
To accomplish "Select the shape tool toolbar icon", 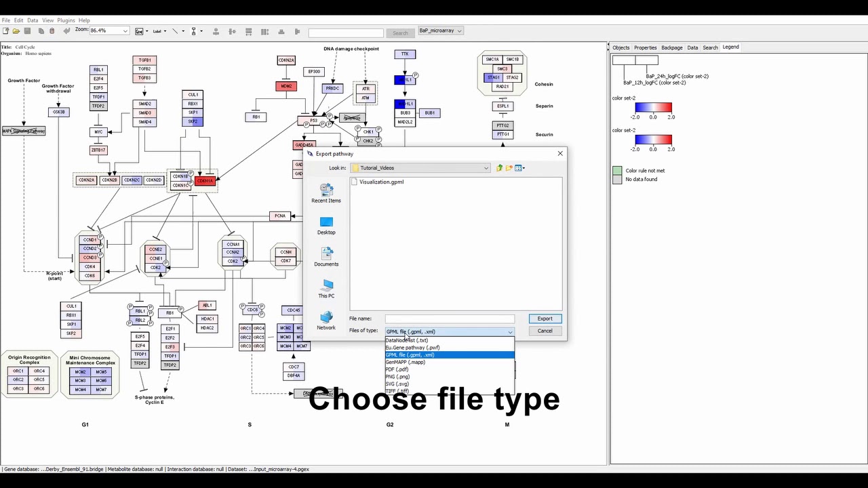I will pos(193,31).
